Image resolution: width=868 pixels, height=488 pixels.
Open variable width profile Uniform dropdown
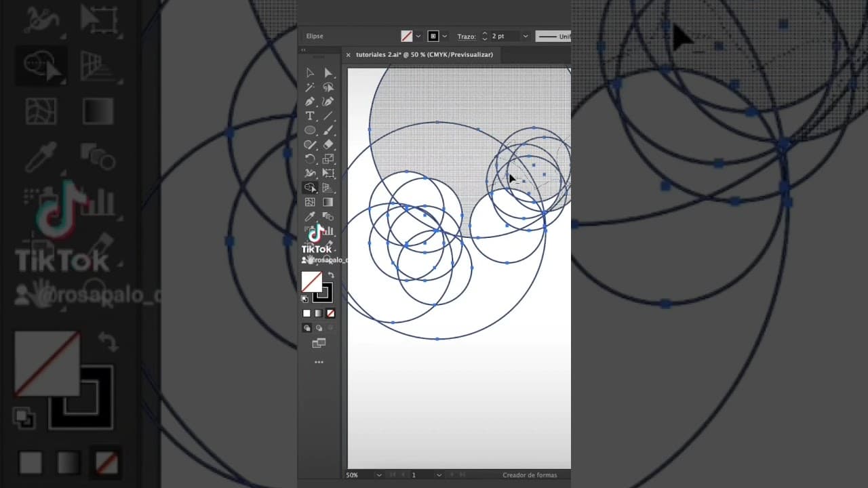point(553,36)
